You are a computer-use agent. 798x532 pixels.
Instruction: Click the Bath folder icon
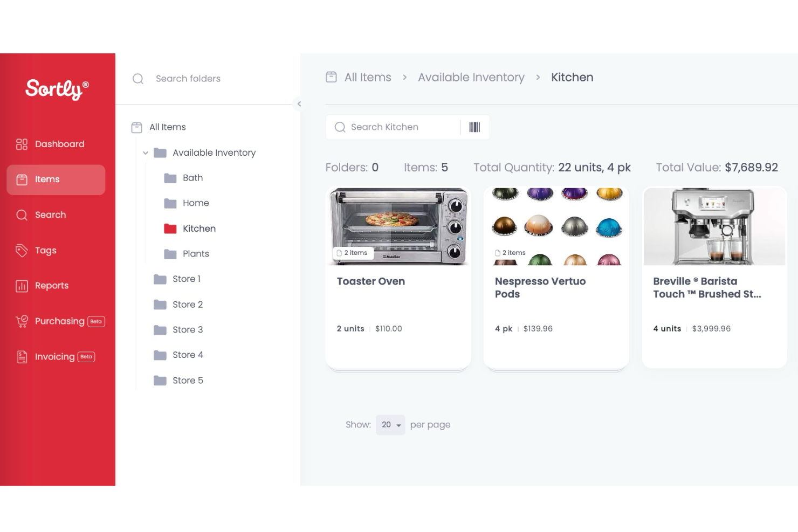click(170, 178)
